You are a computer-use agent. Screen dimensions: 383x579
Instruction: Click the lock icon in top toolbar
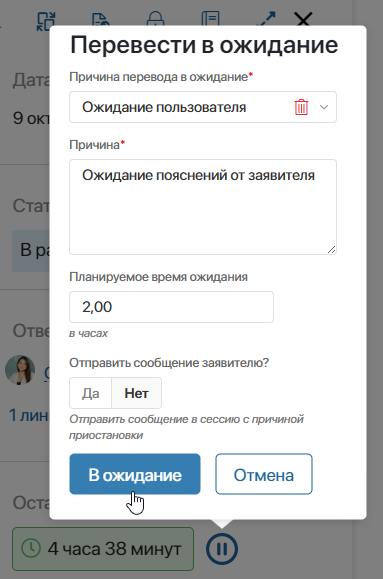[x=155, y=18]
